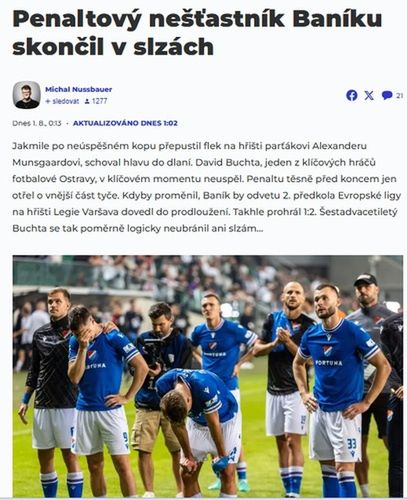Click the ellipsis ending the lead paragraph
This screenshot has width=407, height=500.
click(x=260, y=229)
